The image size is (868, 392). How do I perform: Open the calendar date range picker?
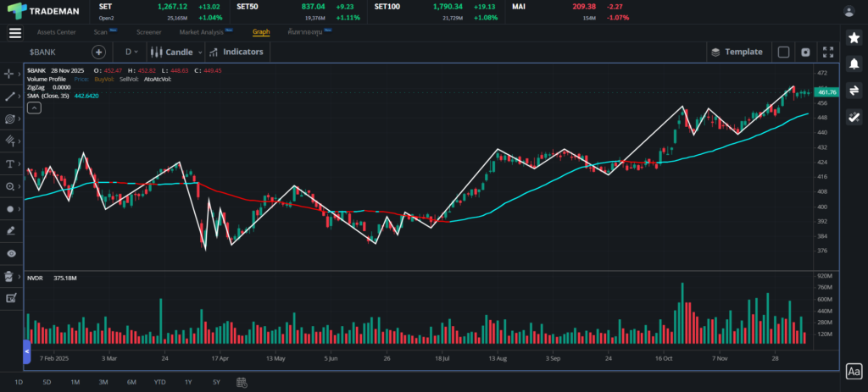click(241, 382)
